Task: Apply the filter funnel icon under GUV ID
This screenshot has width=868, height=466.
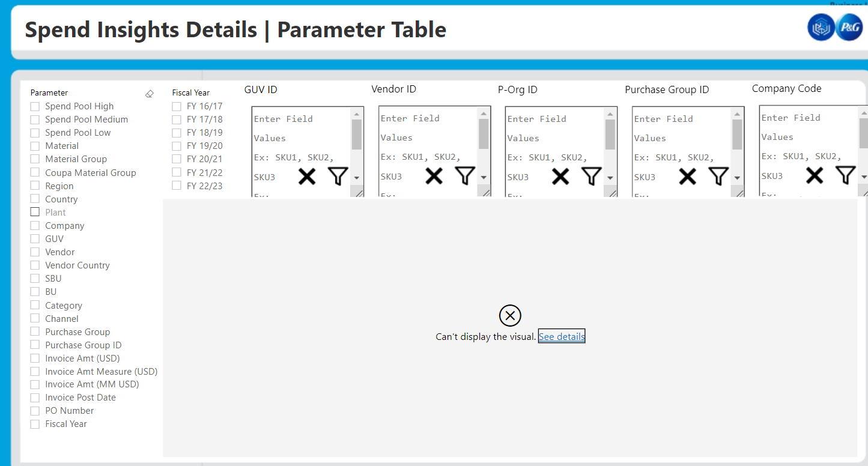Action: tap(338, 176)
